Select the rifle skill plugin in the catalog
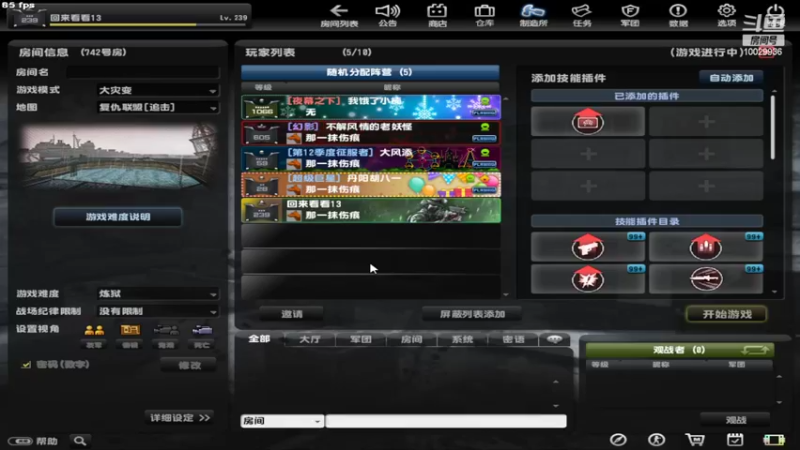The image size is (800, 450). click(x=706, y=279)
